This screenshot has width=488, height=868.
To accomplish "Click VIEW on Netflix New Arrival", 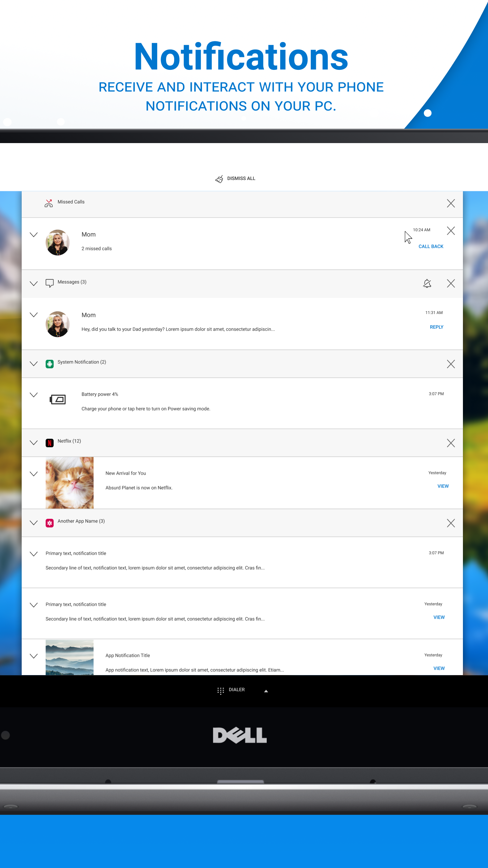I will pyautogui.click(x=443, y=486).
